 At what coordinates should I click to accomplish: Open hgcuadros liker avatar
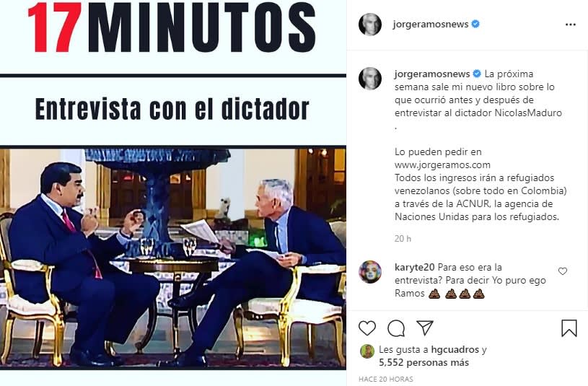[366, 351]
